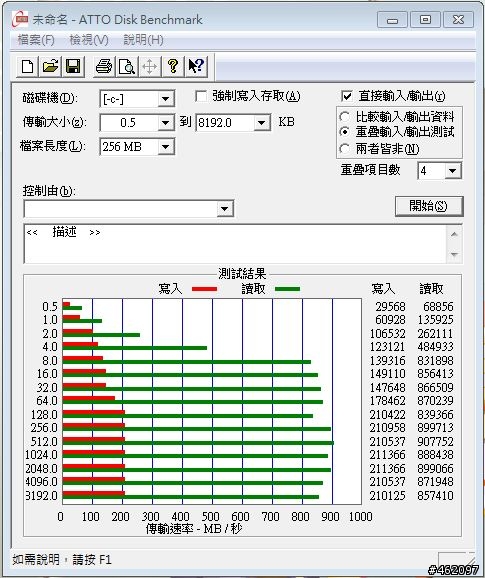Click the 讀取 column header above values

tap(431, 289)
